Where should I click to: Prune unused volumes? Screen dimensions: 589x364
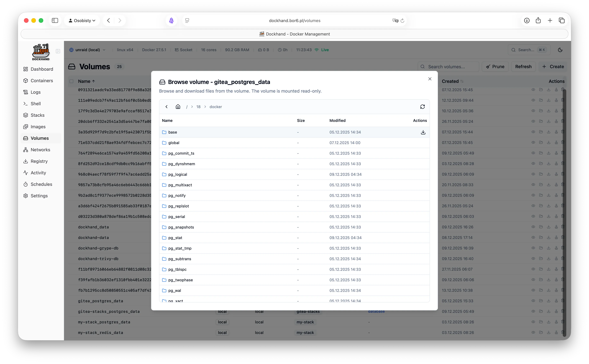pyautogui.click(x=495, y=66)
